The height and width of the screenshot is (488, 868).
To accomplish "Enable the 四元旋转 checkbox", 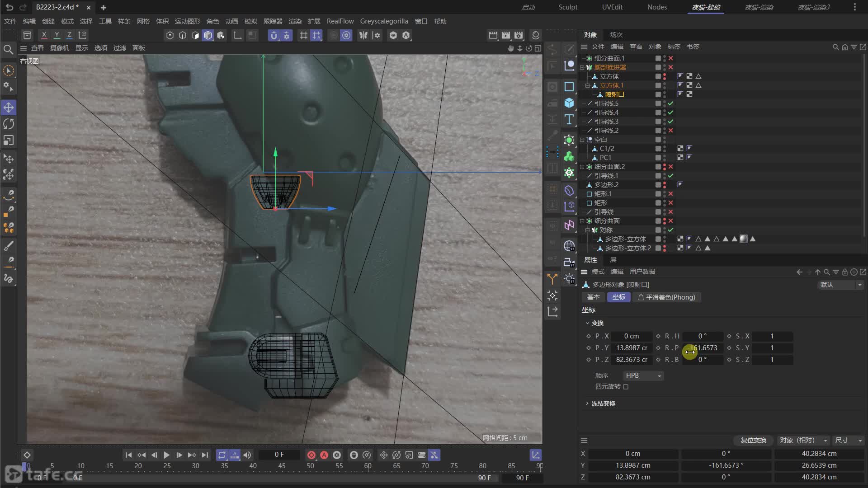I will (x=626, y=387).
